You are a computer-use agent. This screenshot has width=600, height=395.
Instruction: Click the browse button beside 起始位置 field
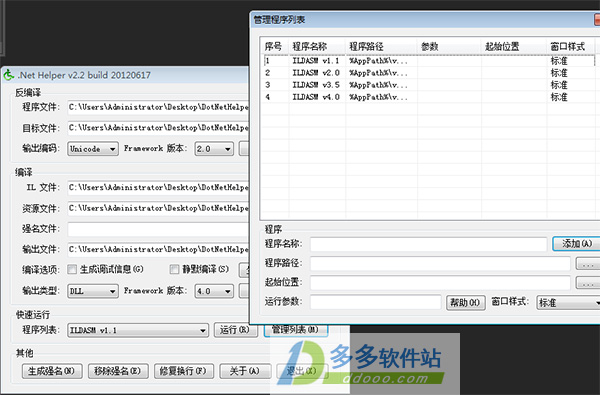pyautogui.click(x=588, y=283)
